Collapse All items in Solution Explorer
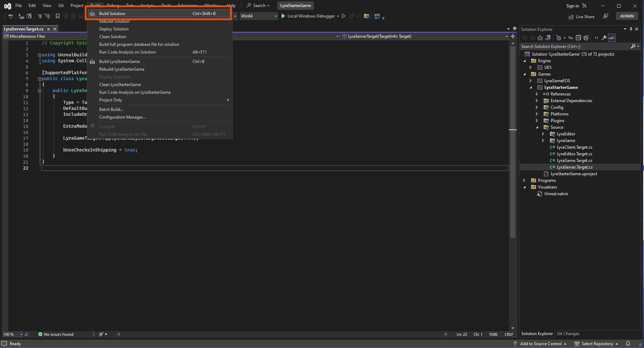644x348 pixels. coord(578,38)
